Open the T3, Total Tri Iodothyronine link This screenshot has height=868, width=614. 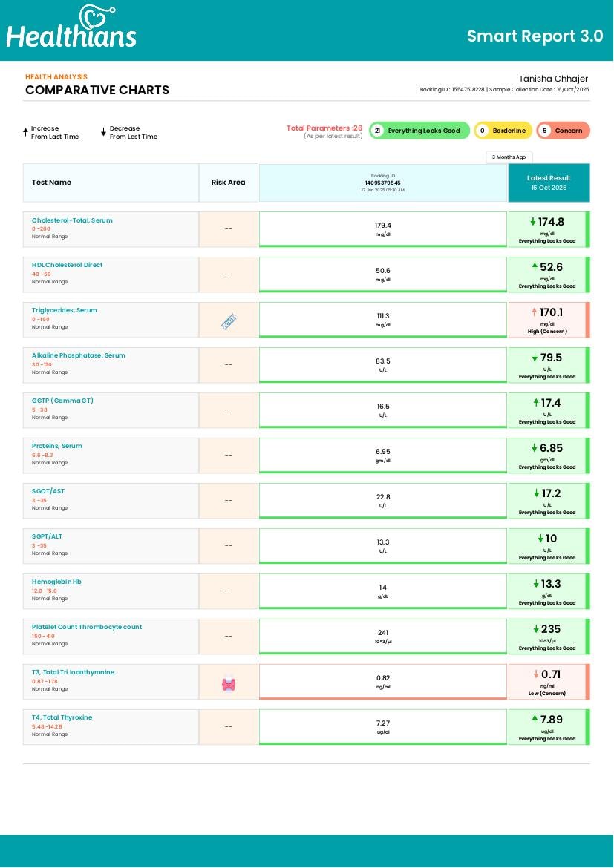point(74,672)
